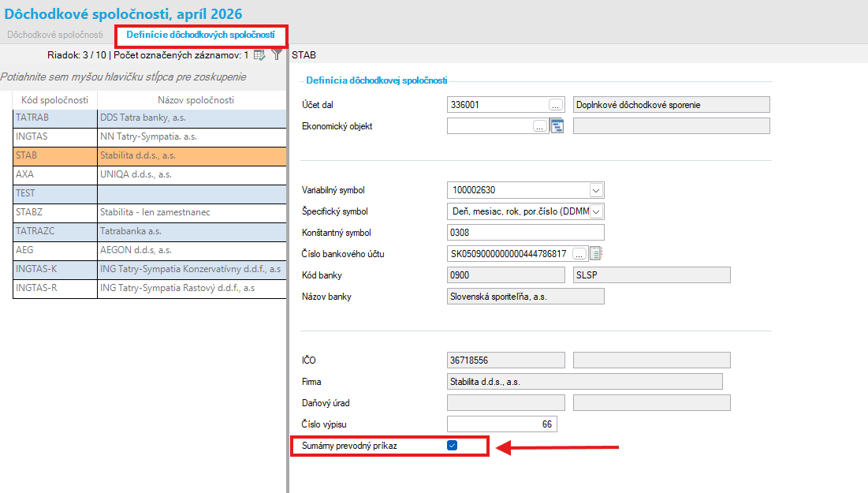
Task: Select row INGTAS-K
Action: (x=150, y=269)
